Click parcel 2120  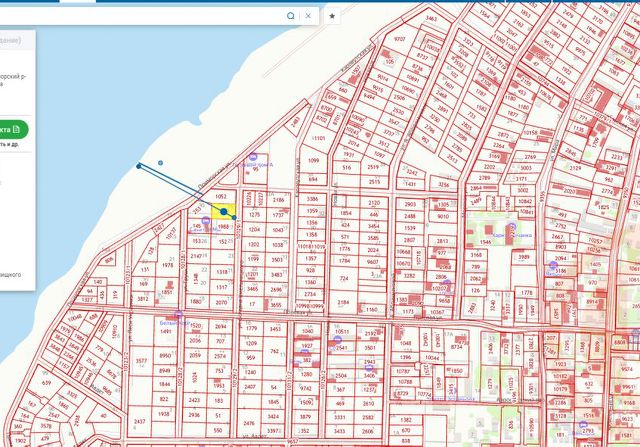click(x=374, y=202)
